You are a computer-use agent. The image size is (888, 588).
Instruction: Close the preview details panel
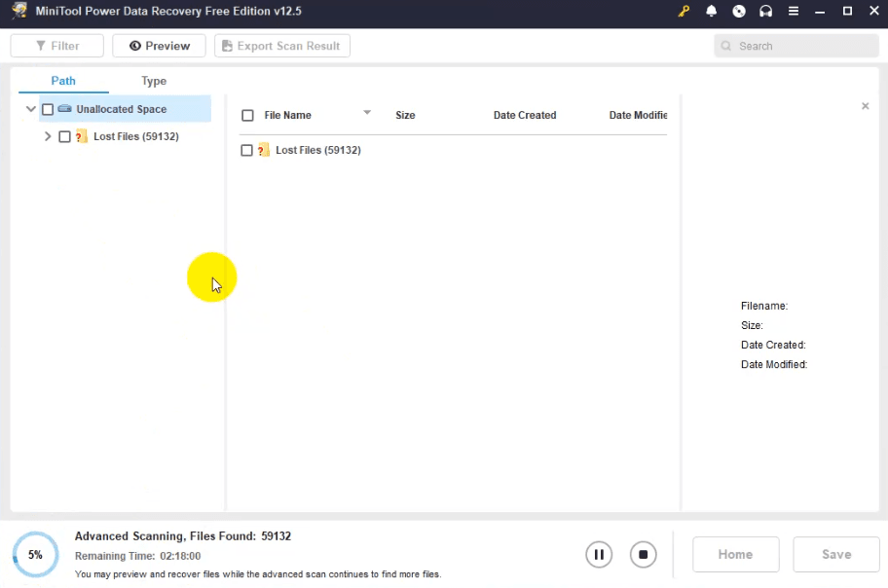click(x=865, y=106)
